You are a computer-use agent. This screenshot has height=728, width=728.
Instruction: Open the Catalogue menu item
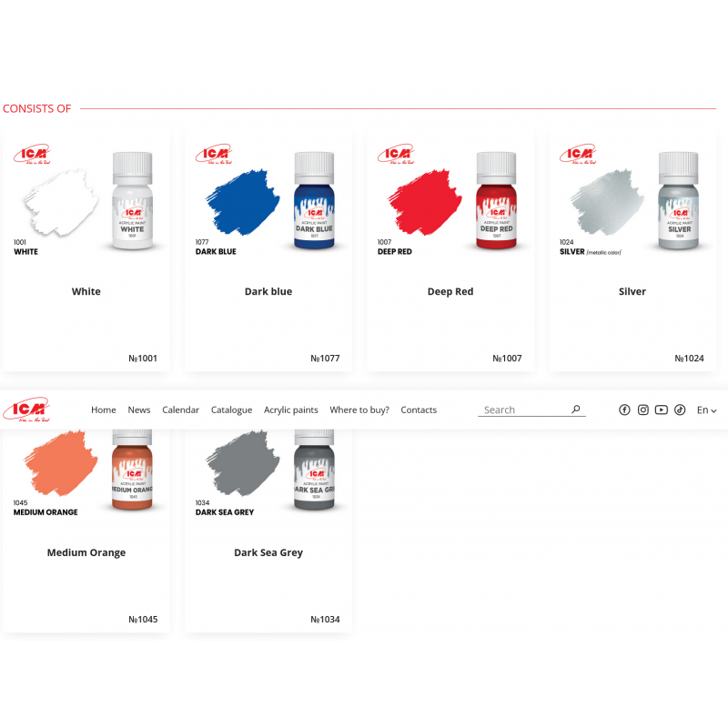(231, 410)
